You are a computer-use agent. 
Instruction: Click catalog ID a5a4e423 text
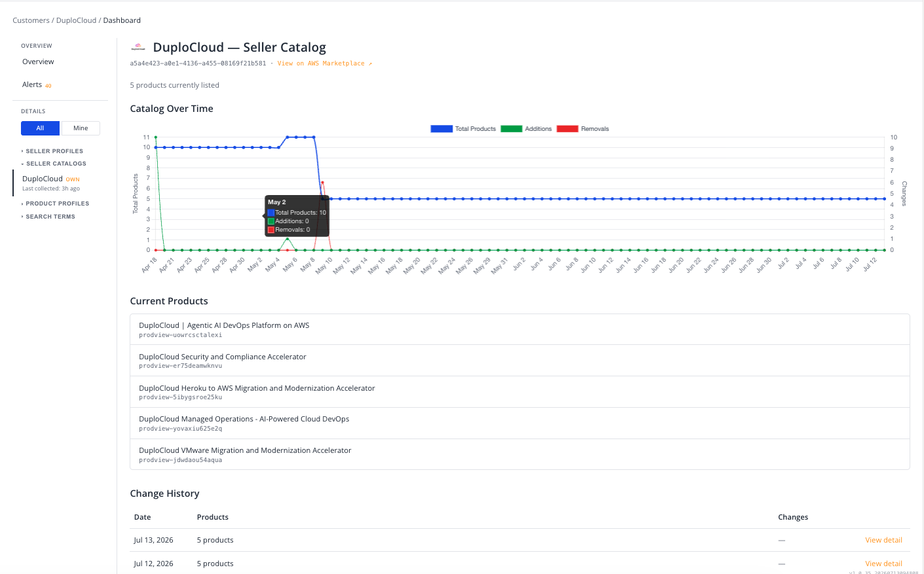(x=198, y=63)
